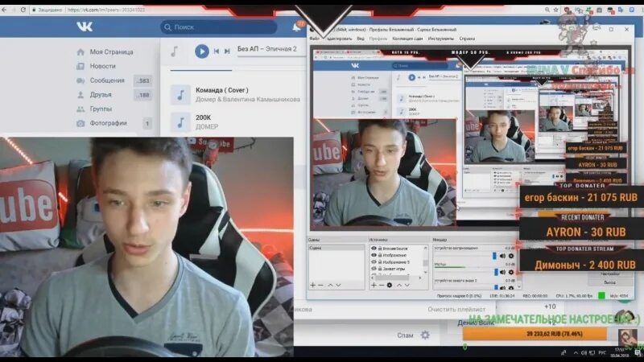This screenshot has width=644, height=362.
Task: Move the scene up in Сцены panel
Action: [x=330, y=285]
